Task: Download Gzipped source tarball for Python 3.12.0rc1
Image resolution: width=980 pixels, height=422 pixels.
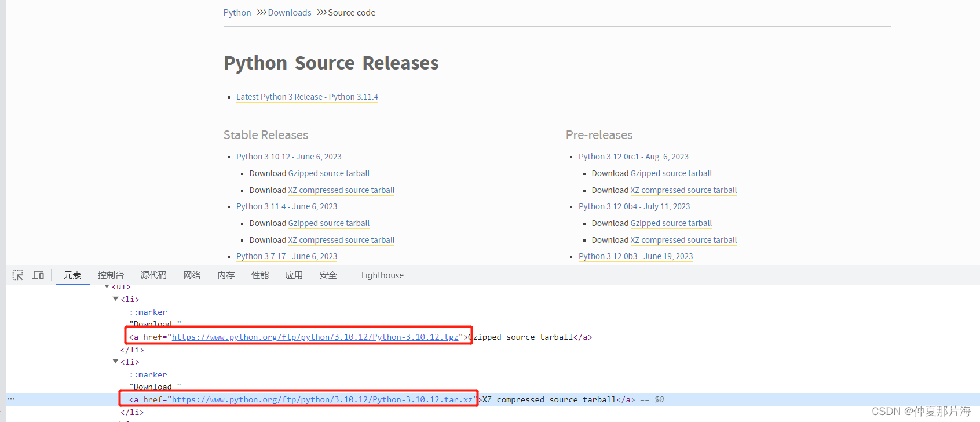Action: point(671,173)
